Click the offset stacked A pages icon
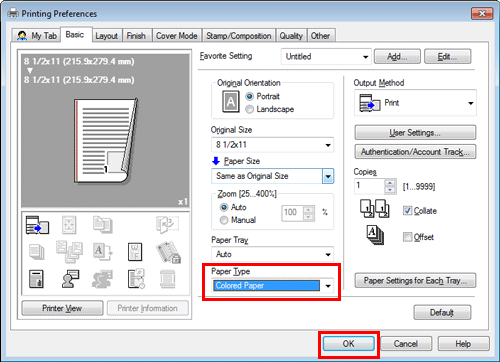This screenshot has width=500, height=362. click(x=375, y=235)
